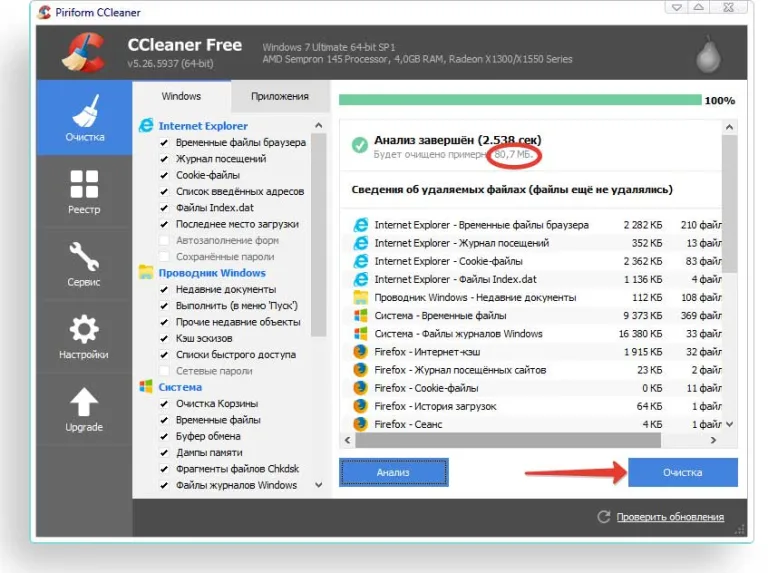Click results horizontal scroll-right arrow
This screenshot has height=573, width=768.
pos(713,440)
